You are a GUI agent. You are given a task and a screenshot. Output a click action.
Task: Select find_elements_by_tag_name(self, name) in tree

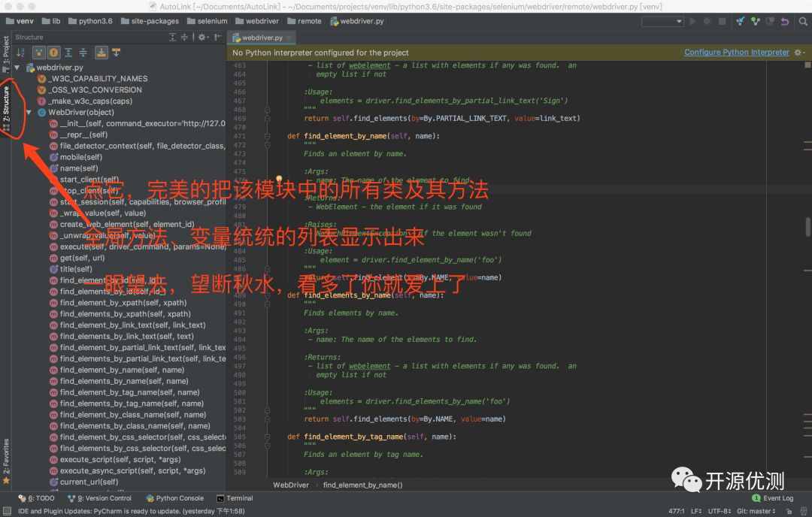pyautogui.click(x=126, y=404)
